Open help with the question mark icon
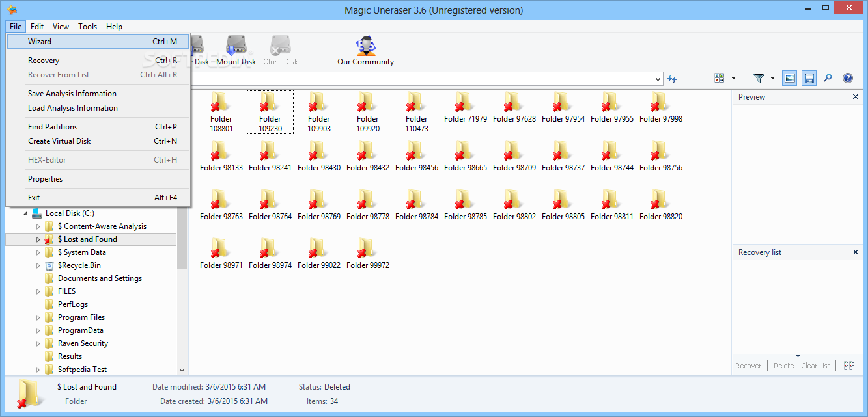868x417 pixels. (848, 78)
